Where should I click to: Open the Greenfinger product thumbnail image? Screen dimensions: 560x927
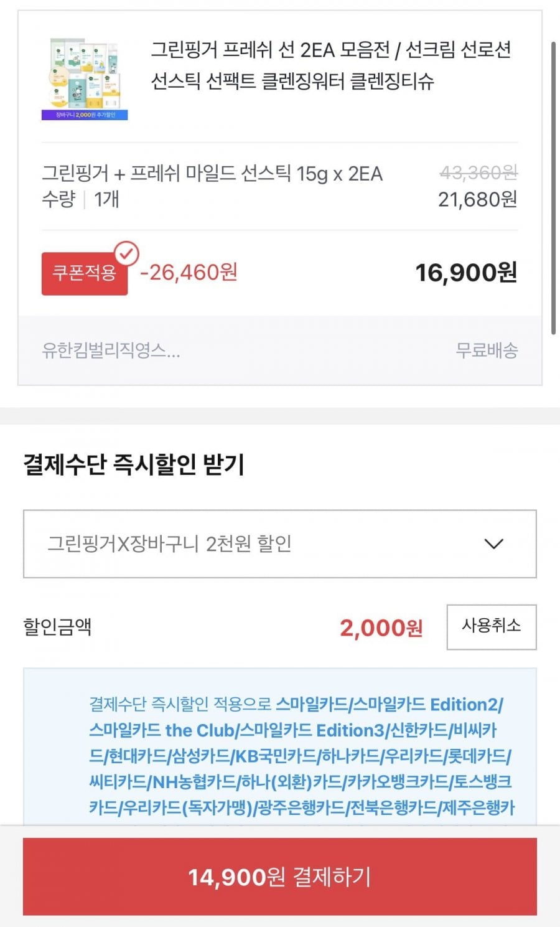click(85, 77)
